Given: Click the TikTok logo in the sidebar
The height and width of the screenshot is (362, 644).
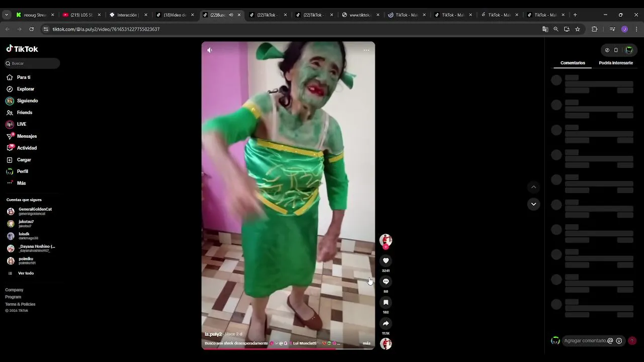Looking at the screenshot, I should (22, 49).
